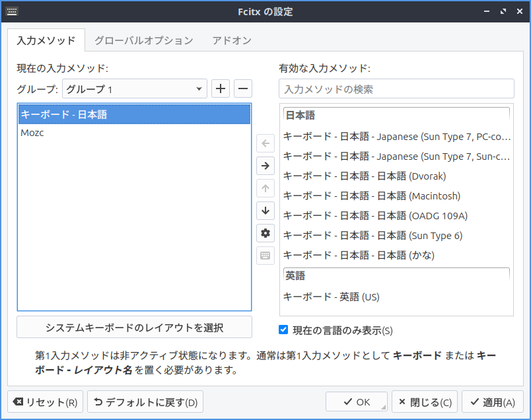This screenshot has width=531, height=420.
Task: Minimize the Fcitx settings window
Action: point(487,11)
